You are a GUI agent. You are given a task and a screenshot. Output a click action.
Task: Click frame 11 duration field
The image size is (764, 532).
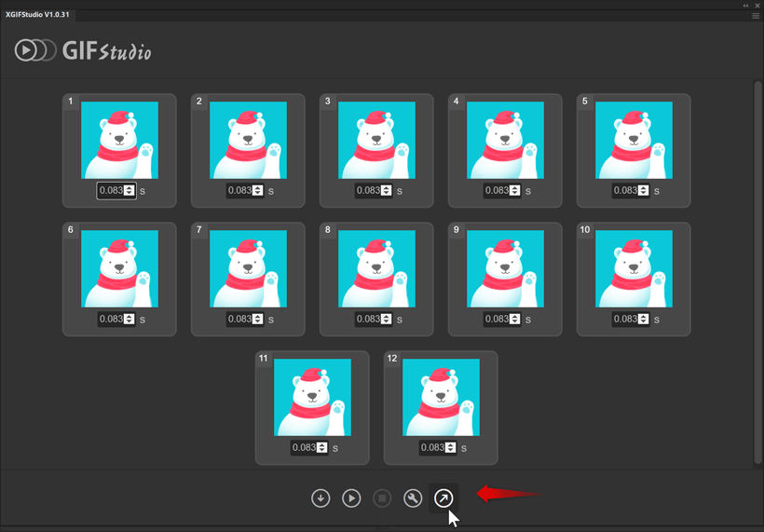(309, 448)
